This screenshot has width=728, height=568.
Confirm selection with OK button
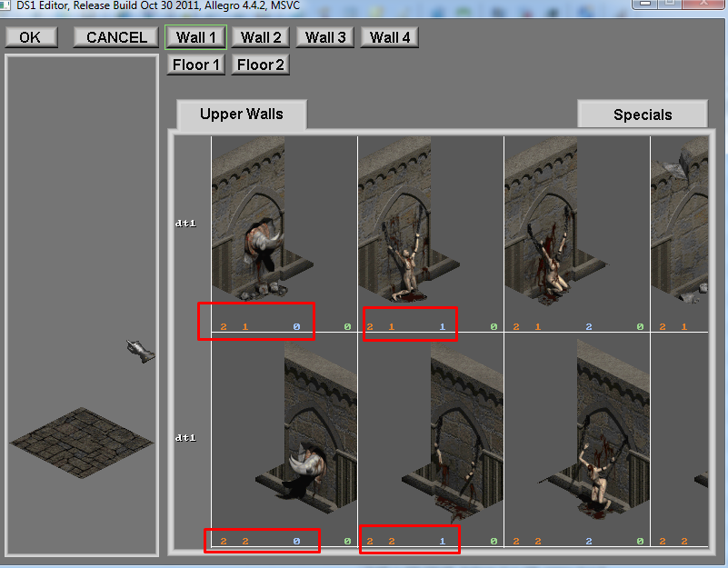point(32,37)
